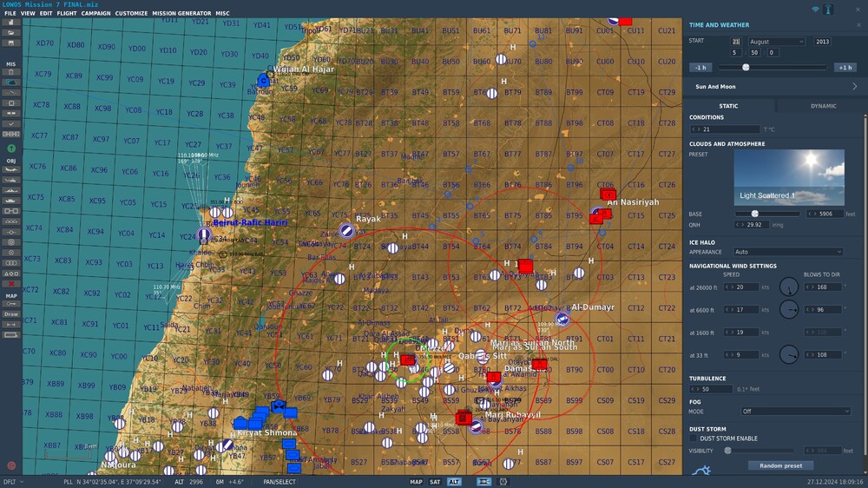The height and width of the screenshot is (488, 868).
Task: Open the DFLT dropdown in status bar
Action: click(13, 482)
